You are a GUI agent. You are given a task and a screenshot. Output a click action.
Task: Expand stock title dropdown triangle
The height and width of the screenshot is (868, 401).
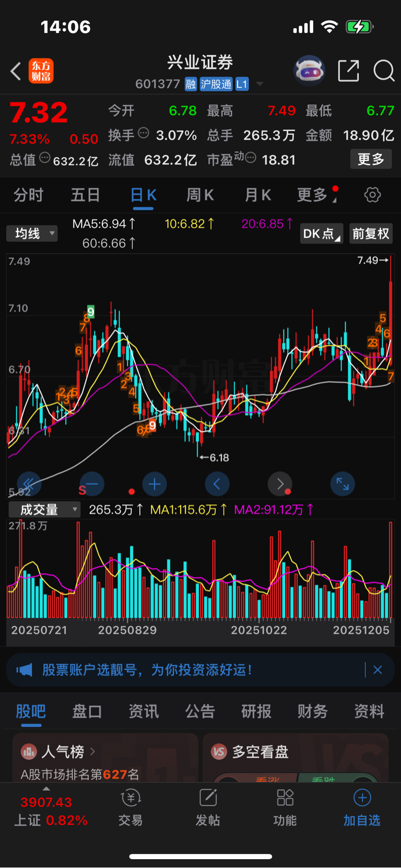260,84
